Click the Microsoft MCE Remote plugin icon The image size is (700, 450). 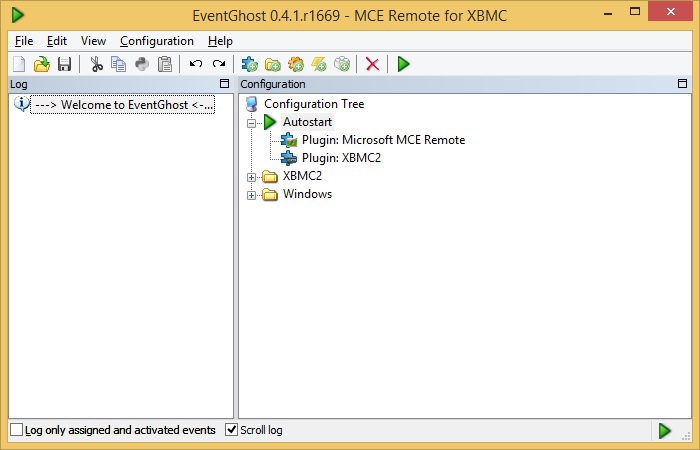[x=289, y=140]
